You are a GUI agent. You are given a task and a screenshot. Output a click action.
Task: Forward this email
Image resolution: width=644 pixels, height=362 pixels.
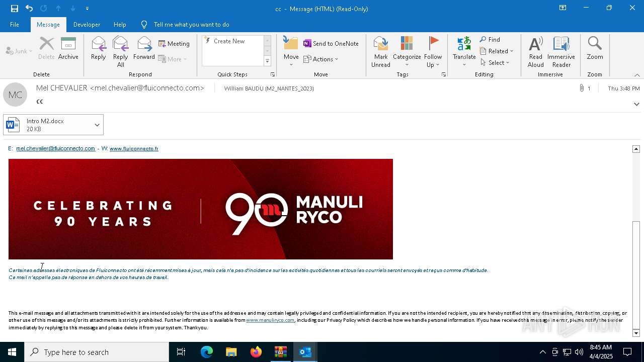tap(144, 49)
